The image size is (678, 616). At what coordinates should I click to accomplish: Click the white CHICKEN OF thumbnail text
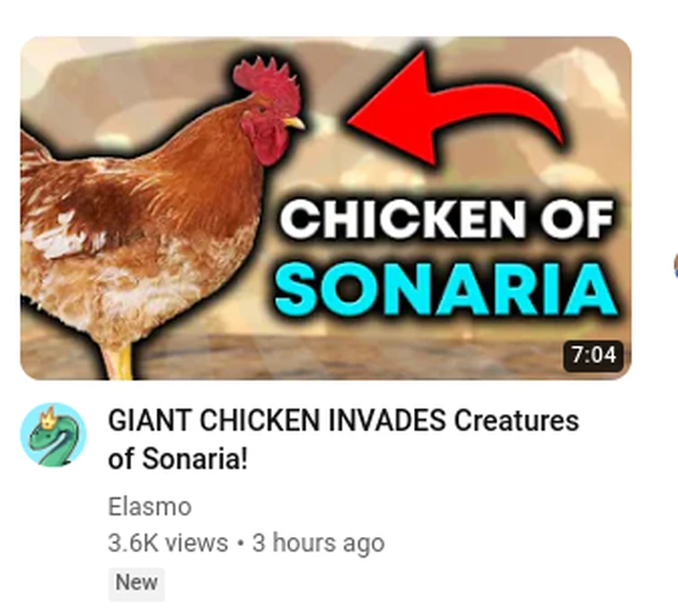pos(446,219)
